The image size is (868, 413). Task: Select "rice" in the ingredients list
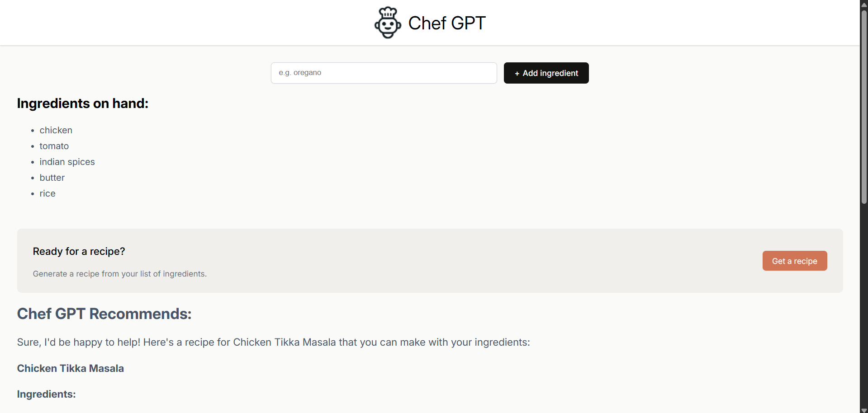tap(47, 193)
